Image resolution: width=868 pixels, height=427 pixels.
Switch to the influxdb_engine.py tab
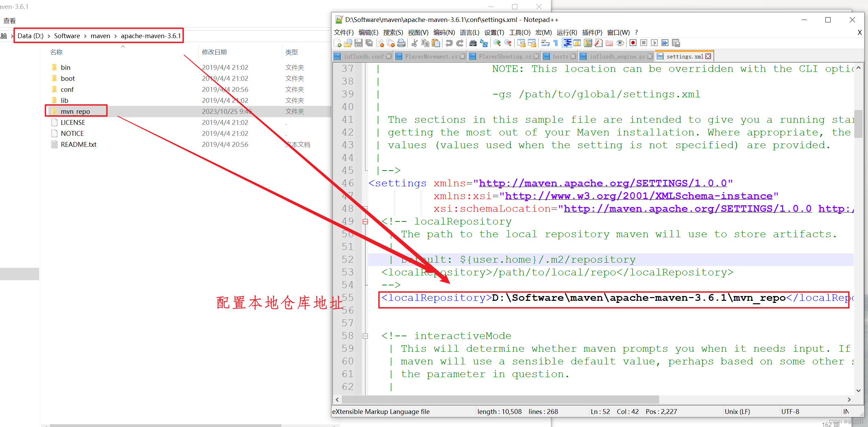point(617,56)
